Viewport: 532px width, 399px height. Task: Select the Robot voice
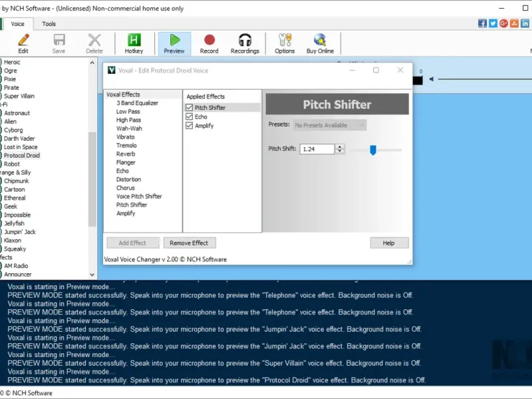click(x=12, y=164)
